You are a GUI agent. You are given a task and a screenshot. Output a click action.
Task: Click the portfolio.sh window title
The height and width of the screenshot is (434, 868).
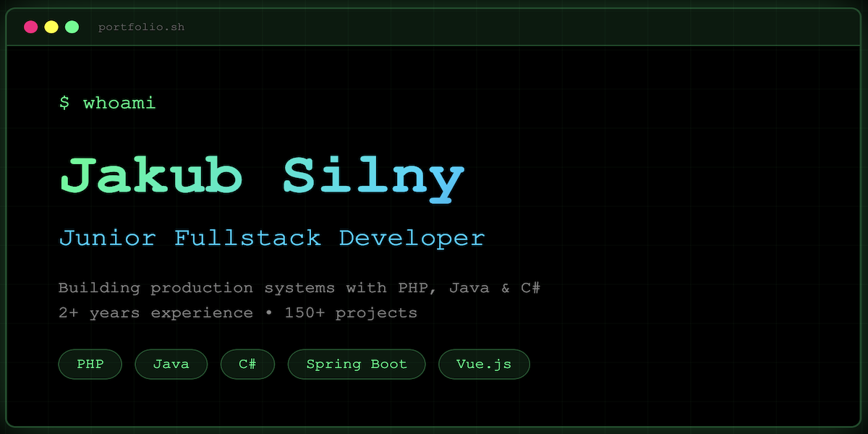pos(141,27)
